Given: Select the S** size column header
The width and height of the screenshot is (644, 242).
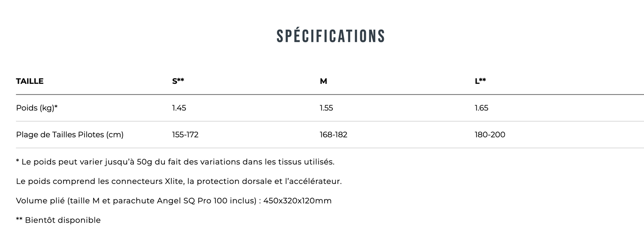Looking at the screenshot, I should coord(178,81).
